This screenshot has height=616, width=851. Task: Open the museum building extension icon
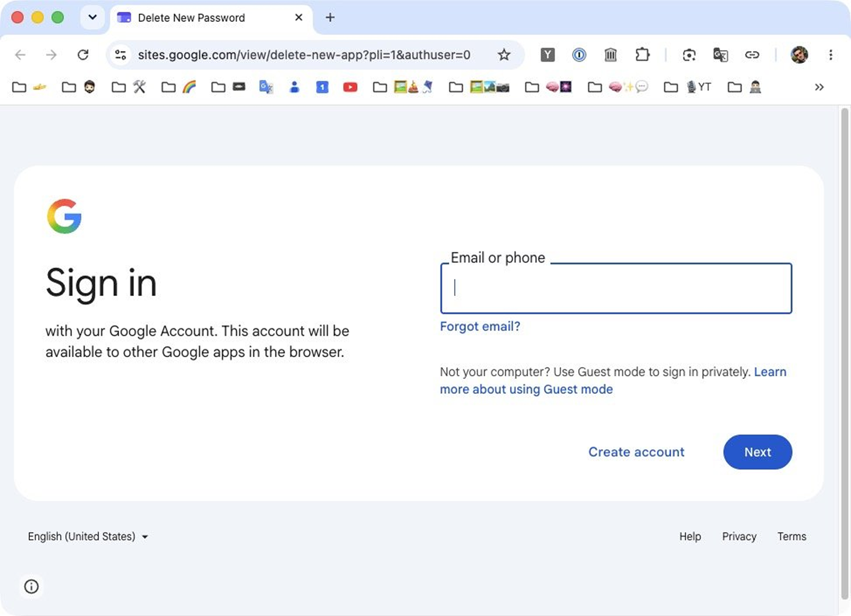click(611, 55)
